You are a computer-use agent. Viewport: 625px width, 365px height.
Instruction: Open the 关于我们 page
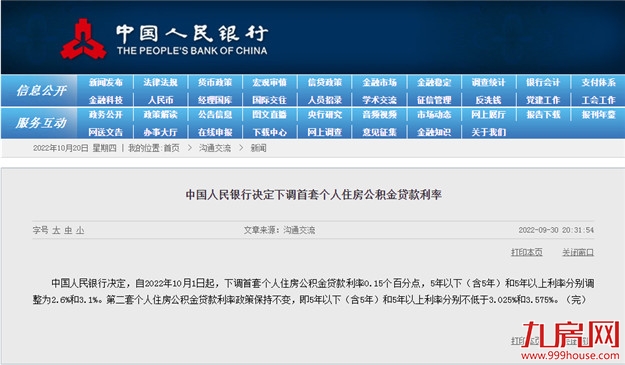488,132
